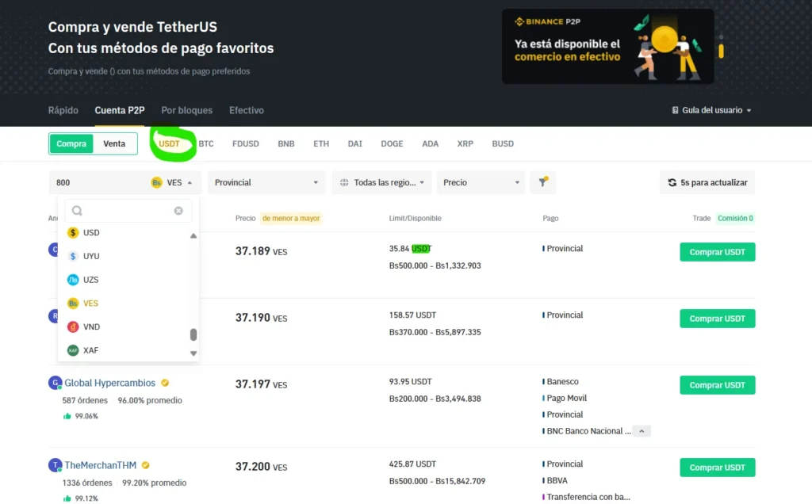Click the currency list scrollbar thumb

coord(193,334)
